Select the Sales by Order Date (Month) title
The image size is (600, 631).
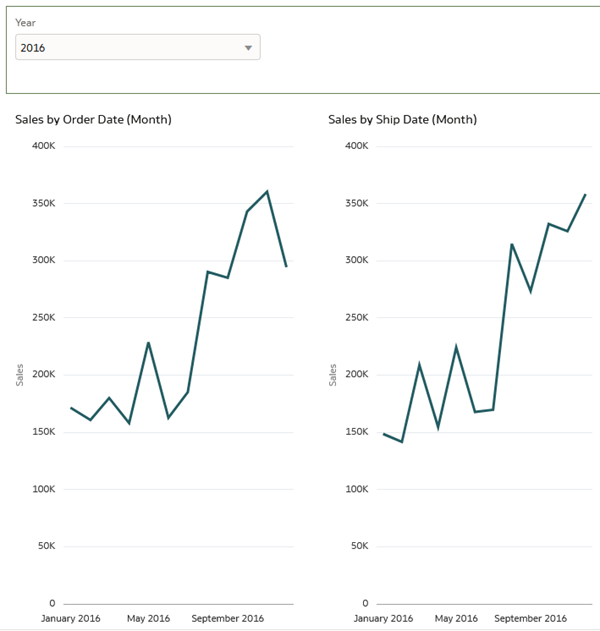(x=93, y=120)
